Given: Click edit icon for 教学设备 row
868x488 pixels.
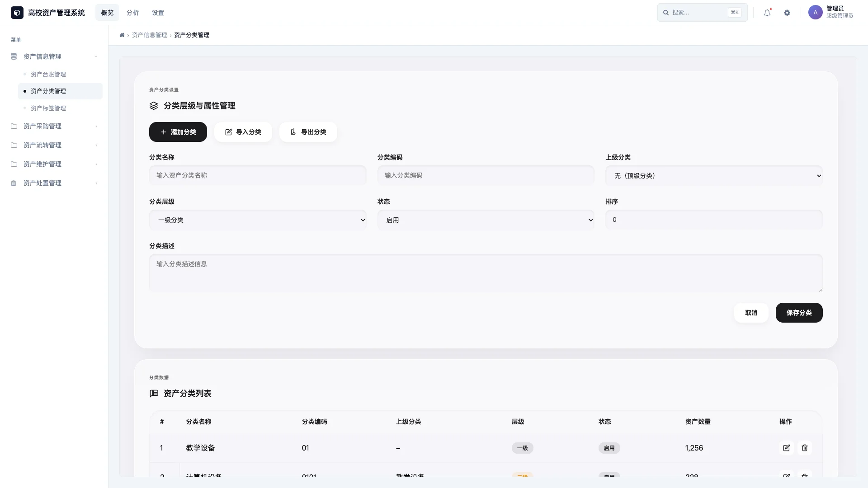Looking at the screenshot, I should click(x=786, y=448).
